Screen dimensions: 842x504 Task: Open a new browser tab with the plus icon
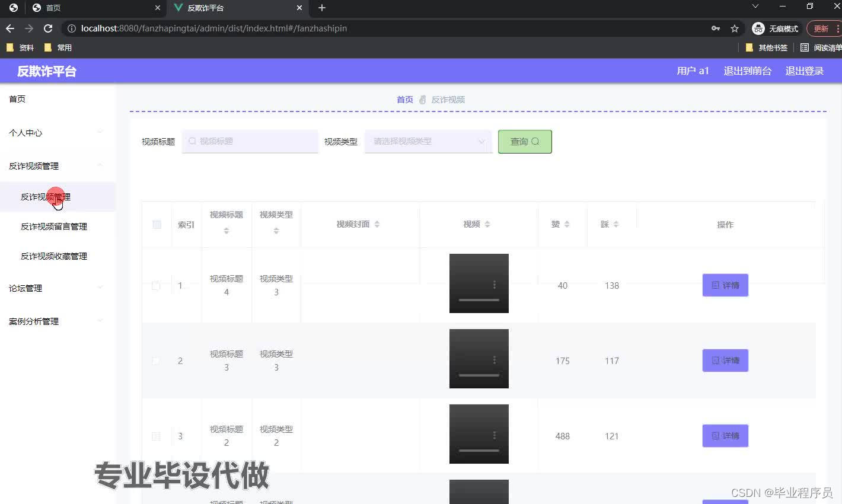point(322,8)
